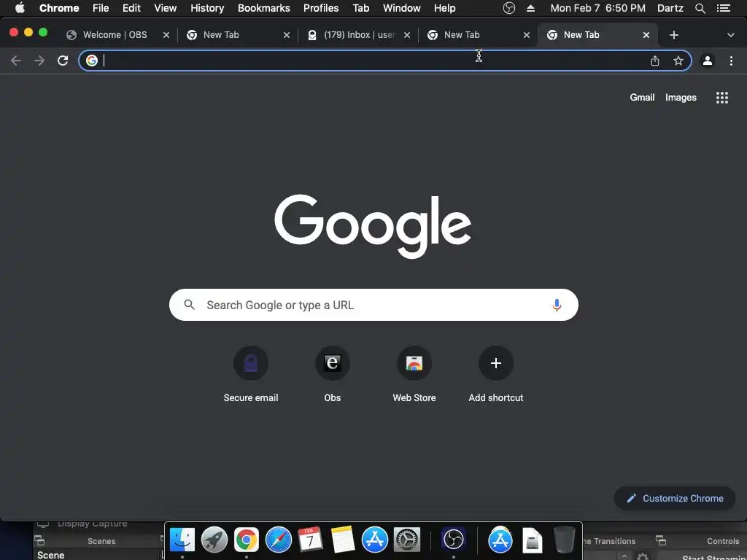The width and height of the screenshot is (747, 560).
Task: Open the Google apps grid
Action: [x=722, y=98]
